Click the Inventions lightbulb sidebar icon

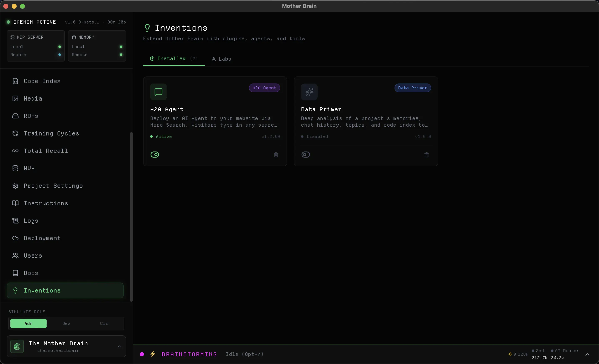[15, 291]
